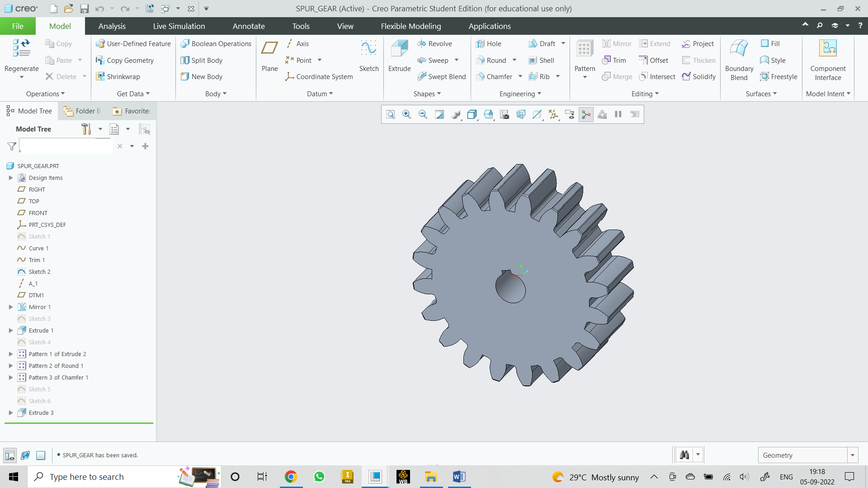
Task: Click the Windows Start button
Action: [x=14, y=477]
